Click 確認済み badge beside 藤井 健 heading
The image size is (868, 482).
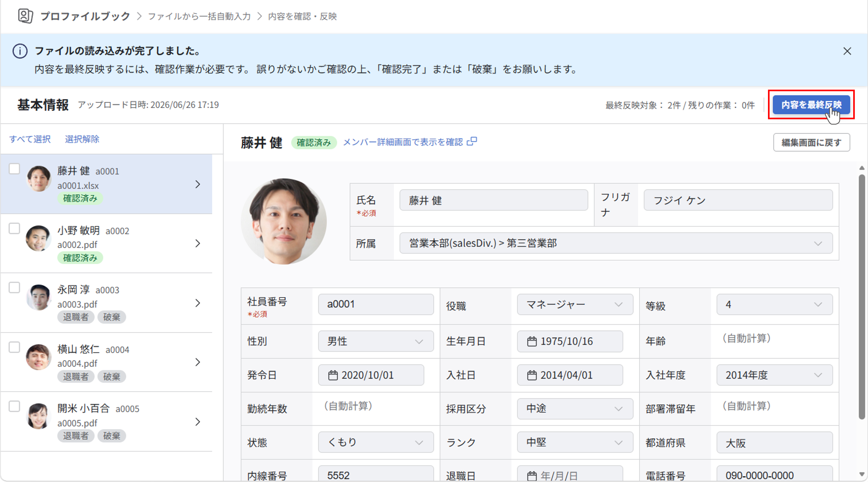coord(314,142)
